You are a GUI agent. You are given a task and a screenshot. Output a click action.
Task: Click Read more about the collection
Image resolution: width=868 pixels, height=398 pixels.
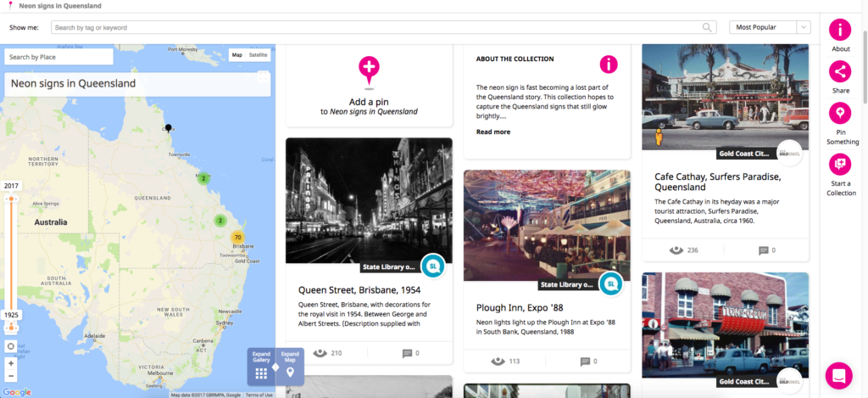pos(493,132)
